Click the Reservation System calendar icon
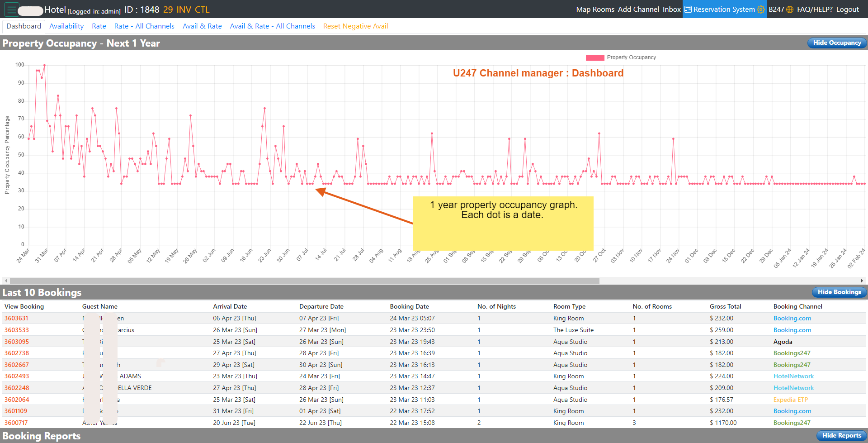 pyautogui.click(x=688, y=10)
